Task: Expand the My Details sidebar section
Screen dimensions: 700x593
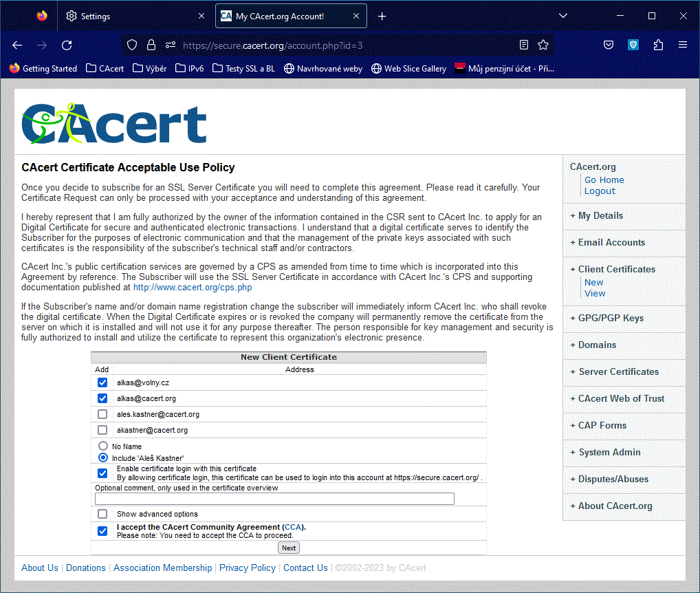Action: 600,215
